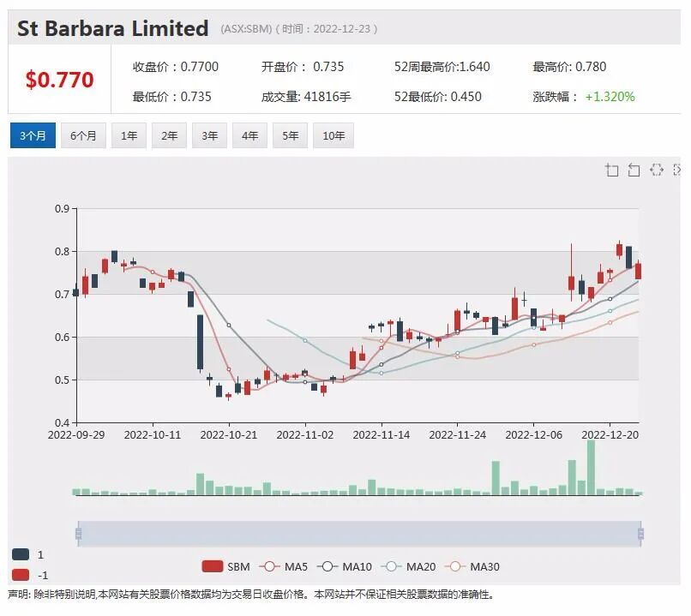The width and height of the screenshot is (691, 616).
Task: Toggle MA20 legend entry
Action: coord(408,566)
